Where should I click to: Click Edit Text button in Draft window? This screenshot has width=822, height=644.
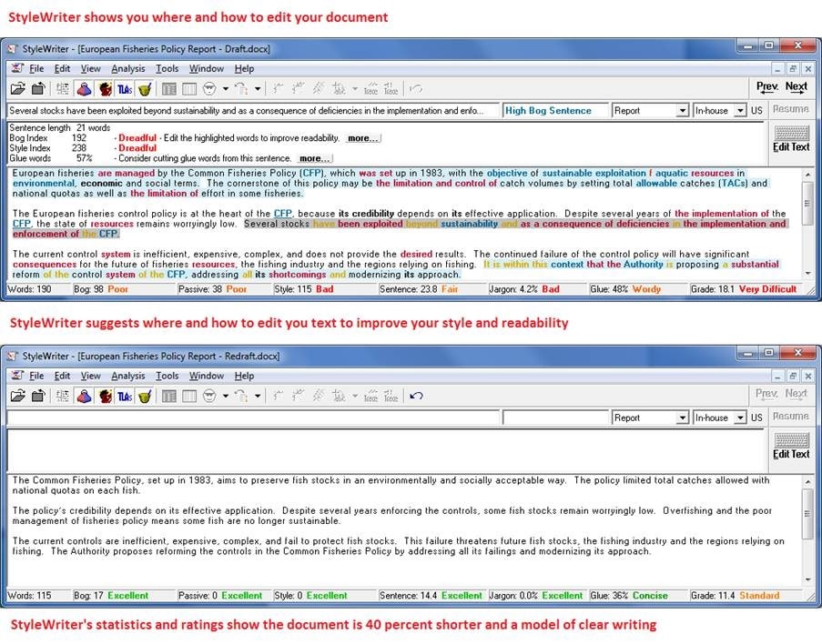[x=791, y=139]
